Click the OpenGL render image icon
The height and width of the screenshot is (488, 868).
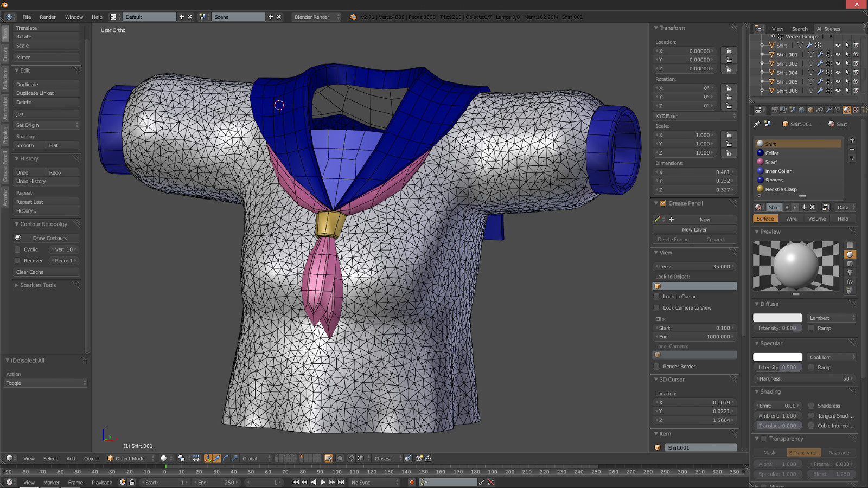419,458
